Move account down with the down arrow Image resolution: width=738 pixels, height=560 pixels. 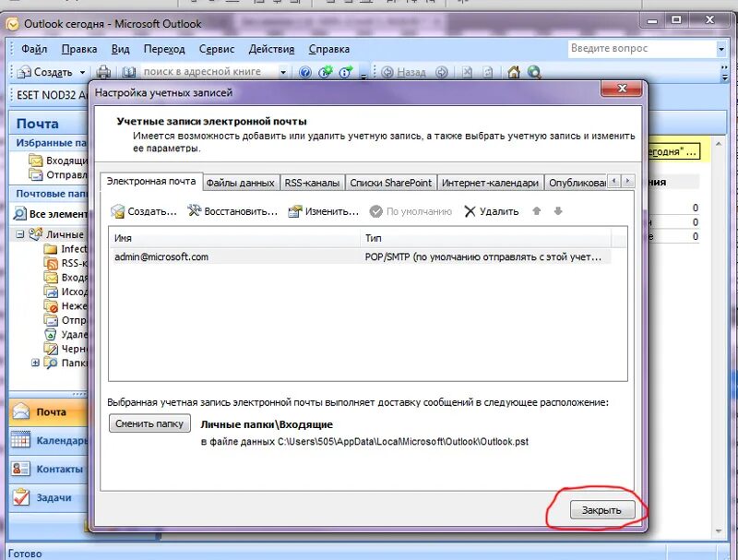tap(558, 211)
